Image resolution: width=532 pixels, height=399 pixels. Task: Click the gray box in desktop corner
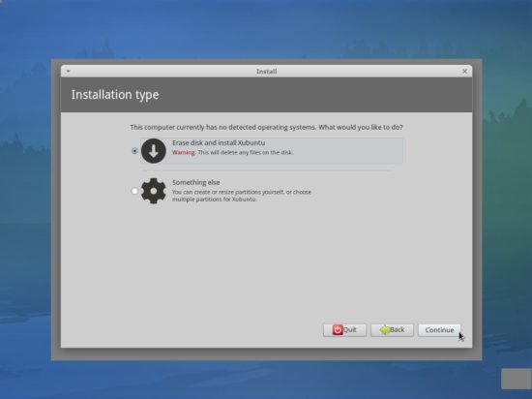(x=517, y=379)
